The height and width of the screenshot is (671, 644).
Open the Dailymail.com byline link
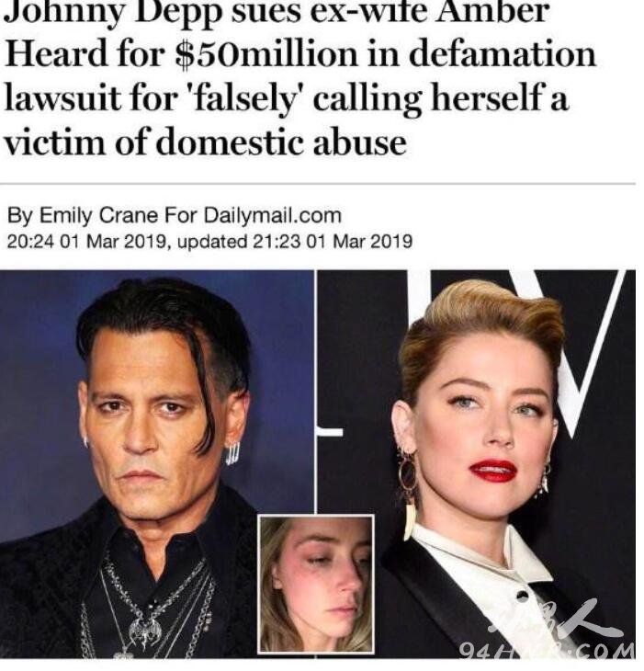(x=272, y=215)
